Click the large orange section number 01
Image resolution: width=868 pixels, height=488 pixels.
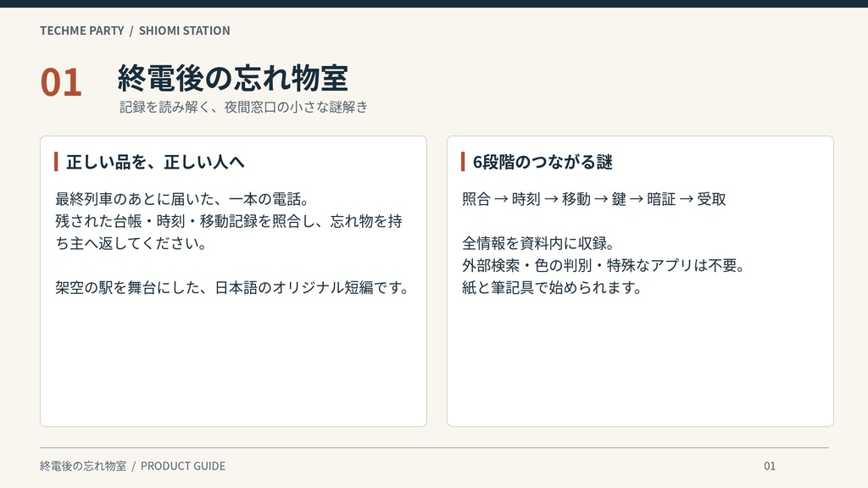pyautogui.click(x=61, y=83)
